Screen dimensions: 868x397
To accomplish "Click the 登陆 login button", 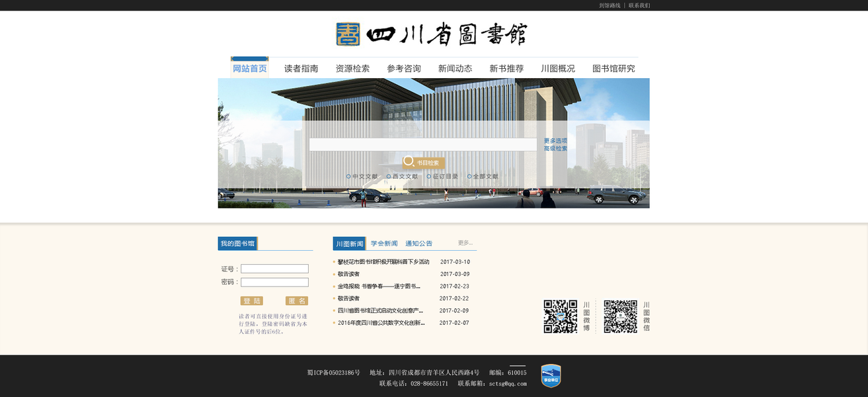I will (251, 301).
